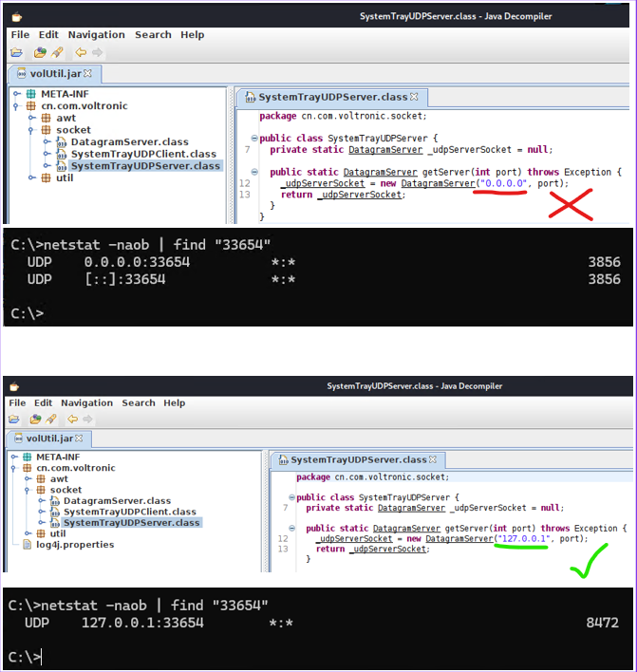
Task: Collapse the class body fold marker in top editor
Action: [253, 138]
